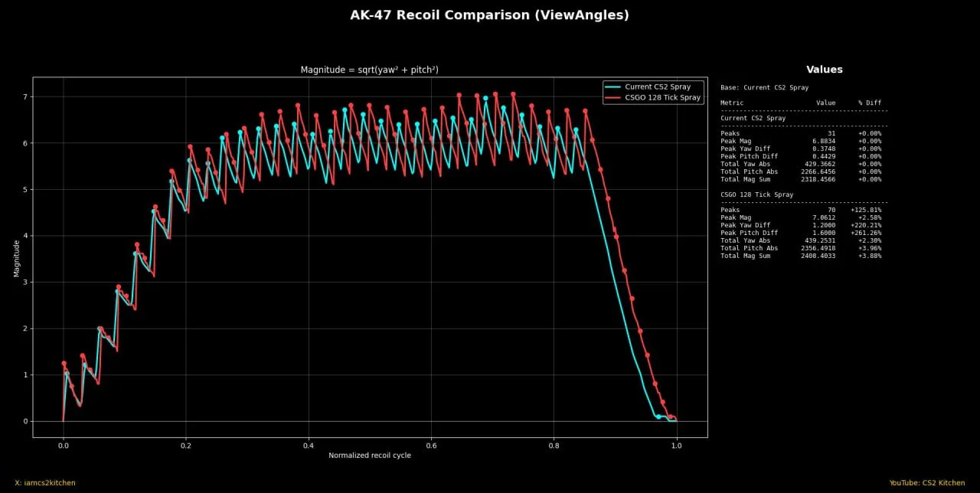Click the x-axis tick label '0.0'
The width and height of the screenshot is (980, 493).
[63, 445]
